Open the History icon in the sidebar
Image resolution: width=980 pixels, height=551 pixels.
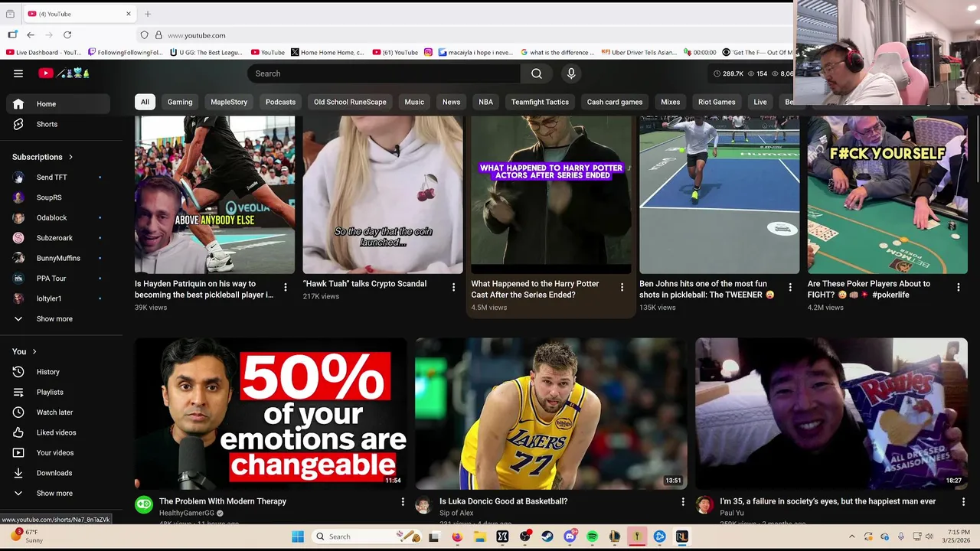point(18,372)
